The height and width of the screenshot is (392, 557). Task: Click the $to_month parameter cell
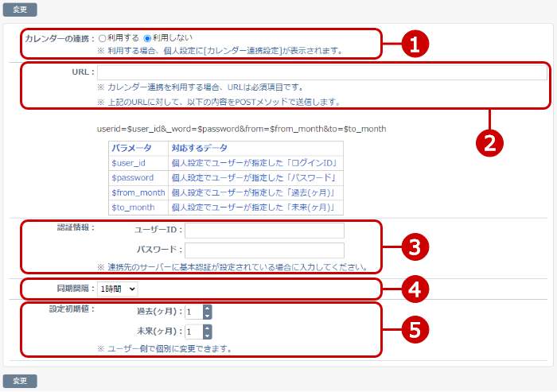click(x=138, y=208)
